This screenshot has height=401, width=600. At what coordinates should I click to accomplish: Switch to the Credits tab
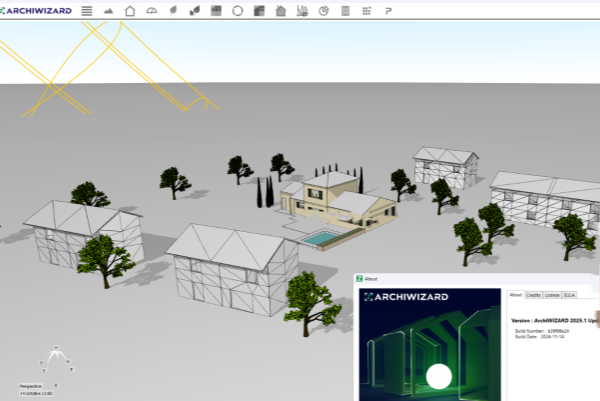coord(534,295)
